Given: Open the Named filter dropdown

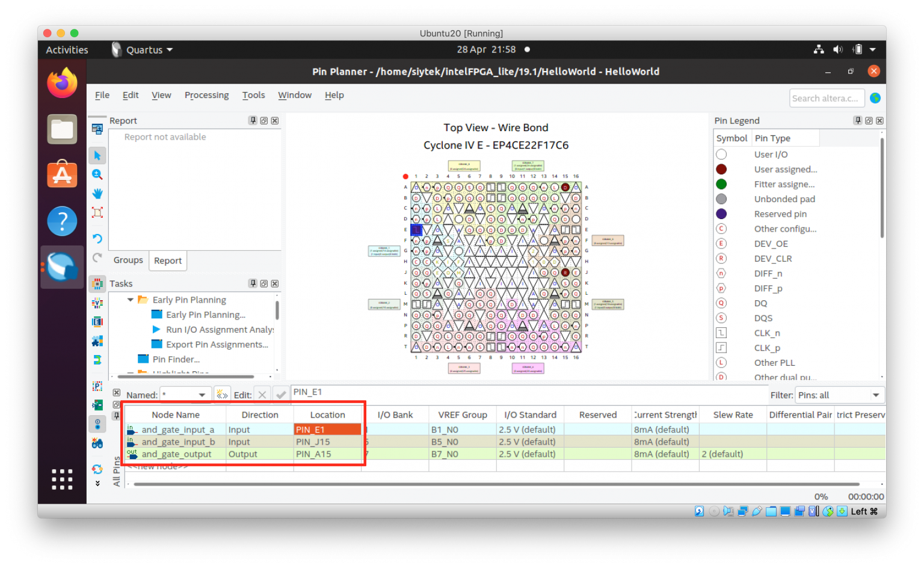Looking at the screenshot, I should click(x=200, y=394).
